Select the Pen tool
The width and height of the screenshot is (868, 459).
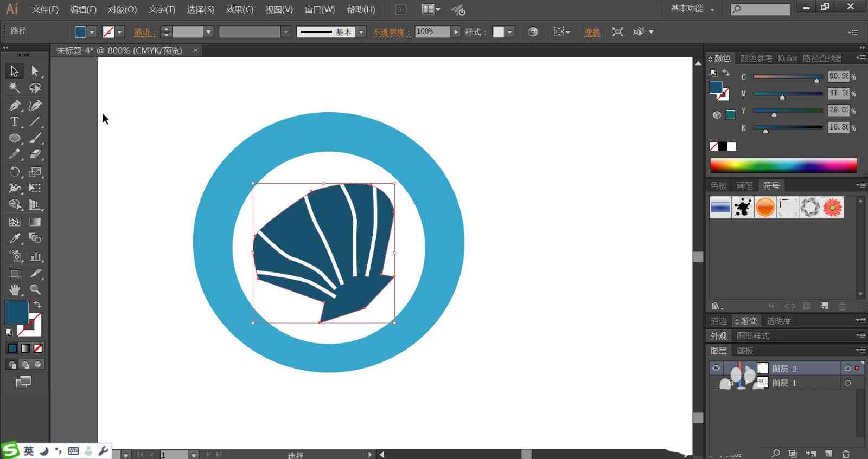pyautogui.click(x=14, y=105)
